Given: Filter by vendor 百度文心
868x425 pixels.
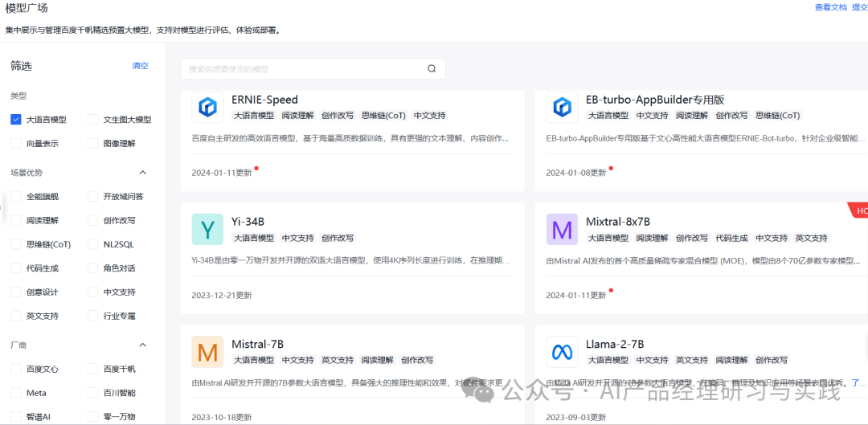Looking at the screenshot, I should point(16,369).
